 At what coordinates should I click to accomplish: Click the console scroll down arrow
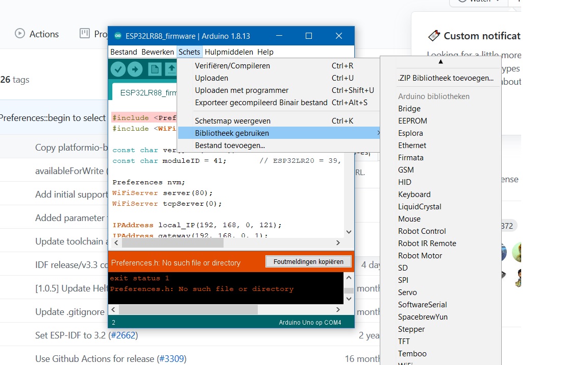click(x=349, y=299)
